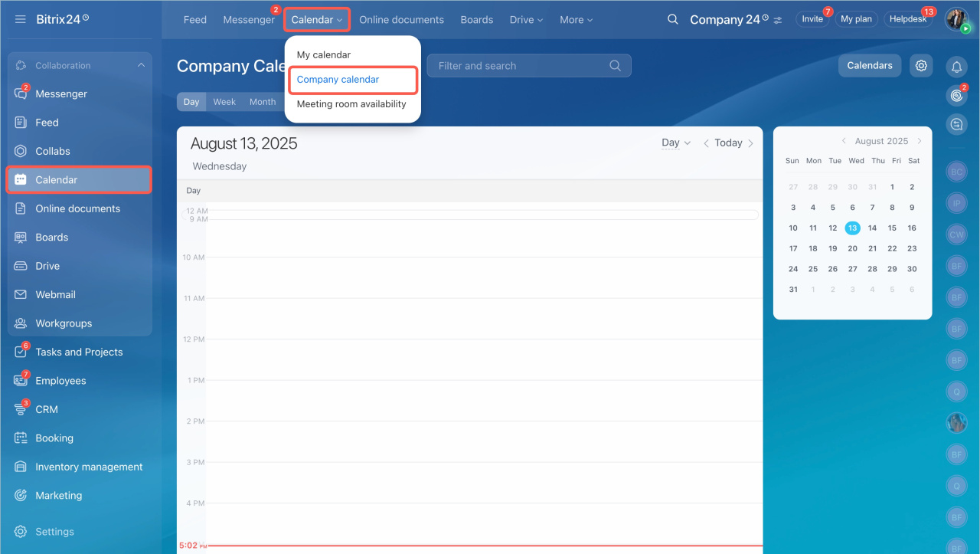Click the Invite button
Viewport: 980px width, 554px height.
(x=812, y=19)
